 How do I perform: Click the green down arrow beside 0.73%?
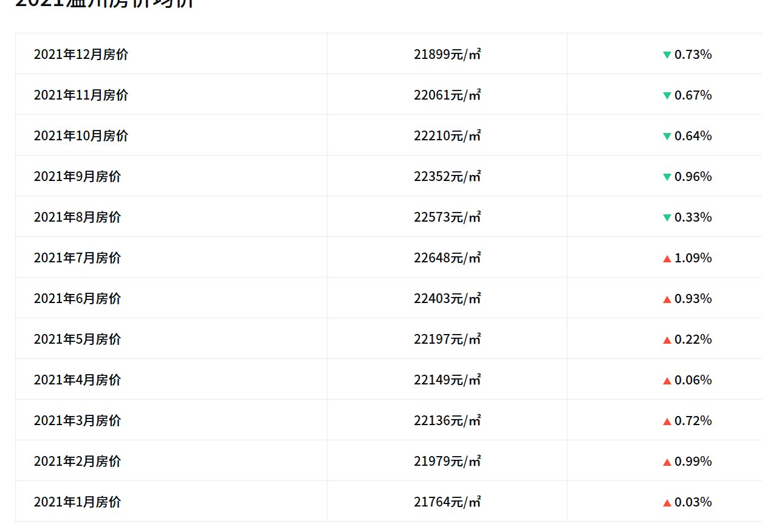coord(667,55)
